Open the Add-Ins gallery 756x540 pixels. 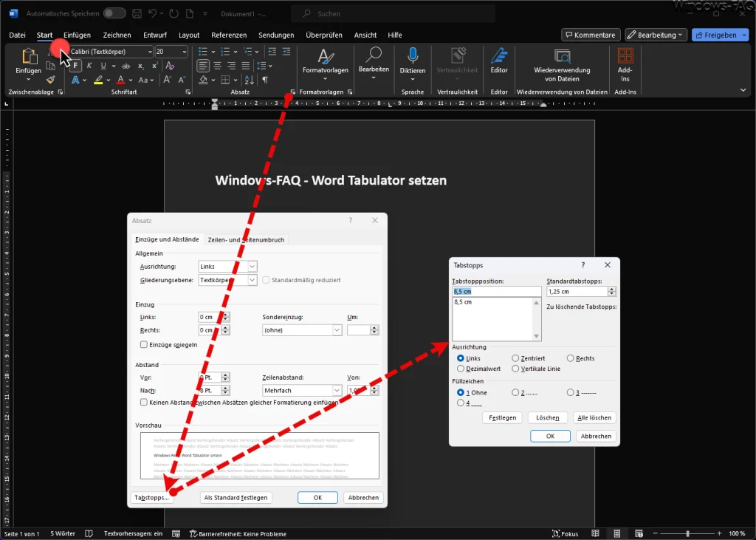pos(625,64)
